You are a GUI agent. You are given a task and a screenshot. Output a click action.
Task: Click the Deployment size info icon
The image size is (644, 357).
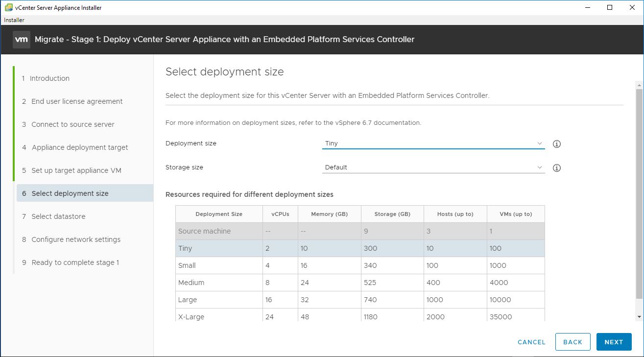(x=556, y=144)
